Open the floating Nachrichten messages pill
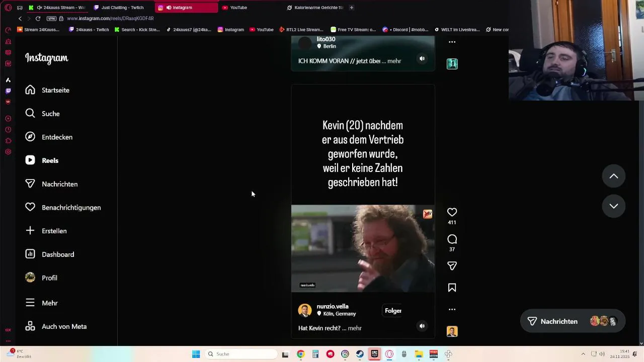 pos(573,321)
